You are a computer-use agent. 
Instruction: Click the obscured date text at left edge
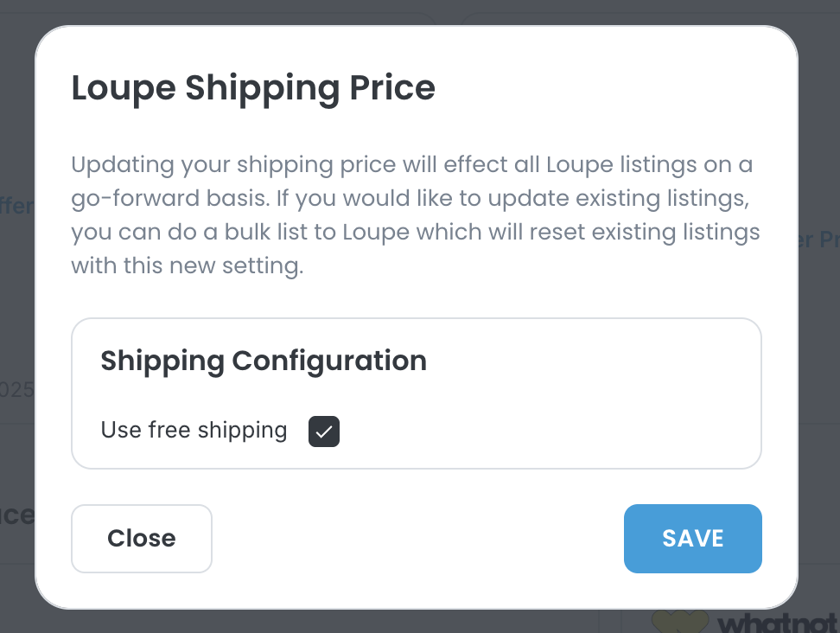coord(16,390)
